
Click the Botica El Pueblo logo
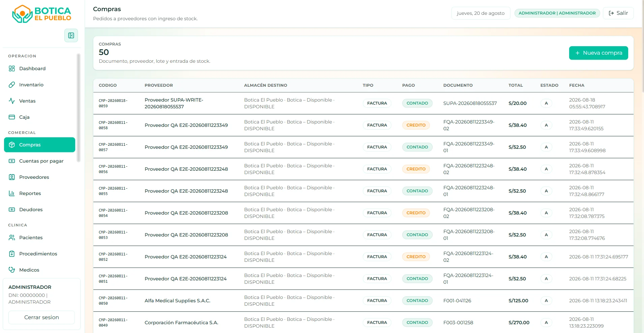tap(41, 14)
